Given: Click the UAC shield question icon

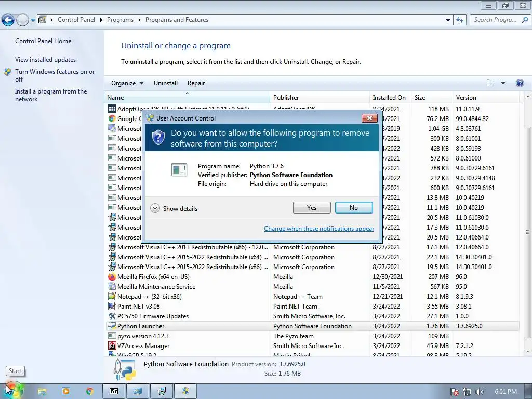Looking at the screenshot, I should click(x=158, y=137).
